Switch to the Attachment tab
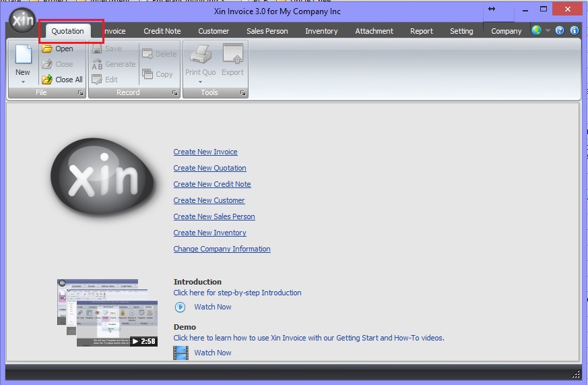Image resolution: width=588 pixels, height=385 pixels. tap(374, 31)
